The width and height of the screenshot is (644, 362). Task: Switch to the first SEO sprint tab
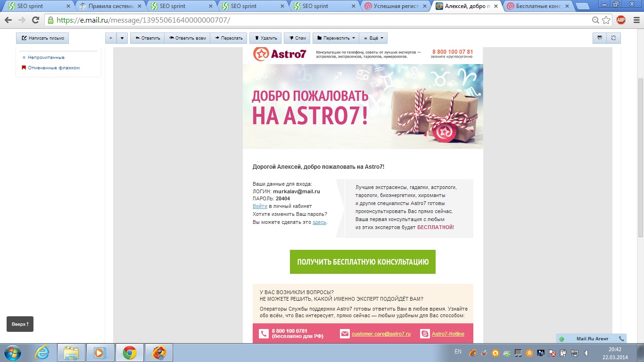tap(39, 6)
